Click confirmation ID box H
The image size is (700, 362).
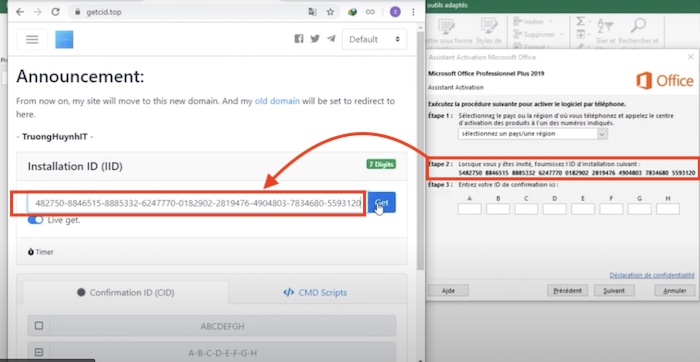(668, 208)
